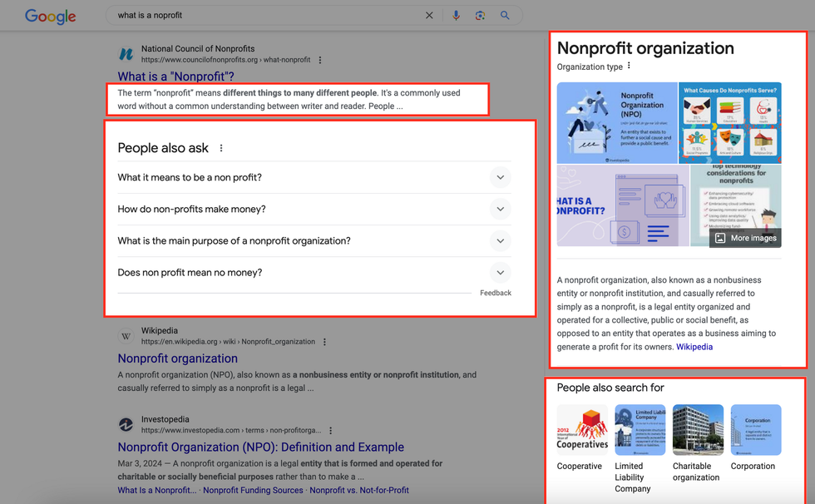Screen dimensions: 815x504
Task: Open three-dot menu next to People also ask
Action: [221, 148]
